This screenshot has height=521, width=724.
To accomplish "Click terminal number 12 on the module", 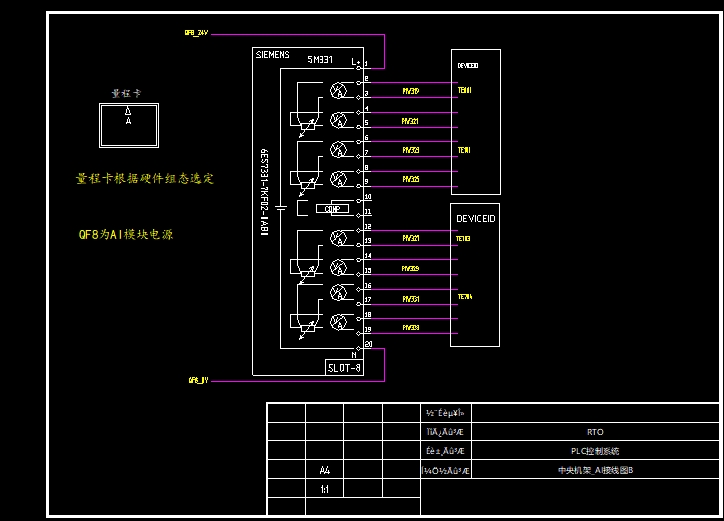I will 368,227.
